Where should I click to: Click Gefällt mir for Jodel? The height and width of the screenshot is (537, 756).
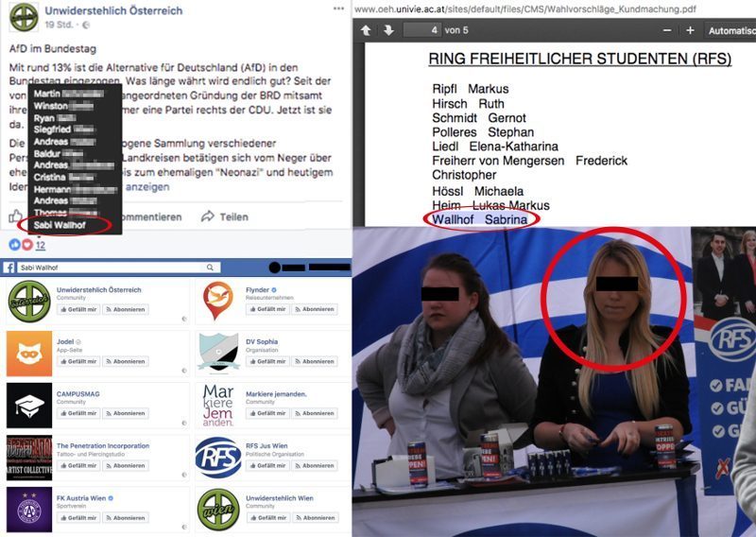(78, 361)
